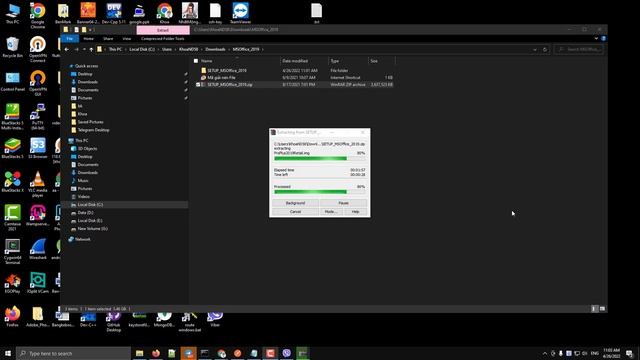Screen dimensions: 640x360
Task: Click the WinRAR icon in dialog title
Action: point(273,132)
